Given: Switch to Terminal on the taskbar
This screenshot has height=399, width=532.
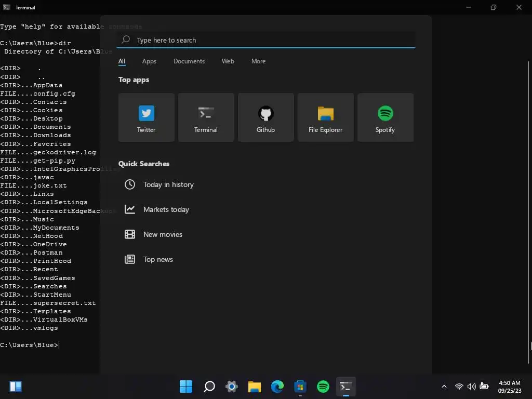Looking at the screenshot, I should (345, 387).
